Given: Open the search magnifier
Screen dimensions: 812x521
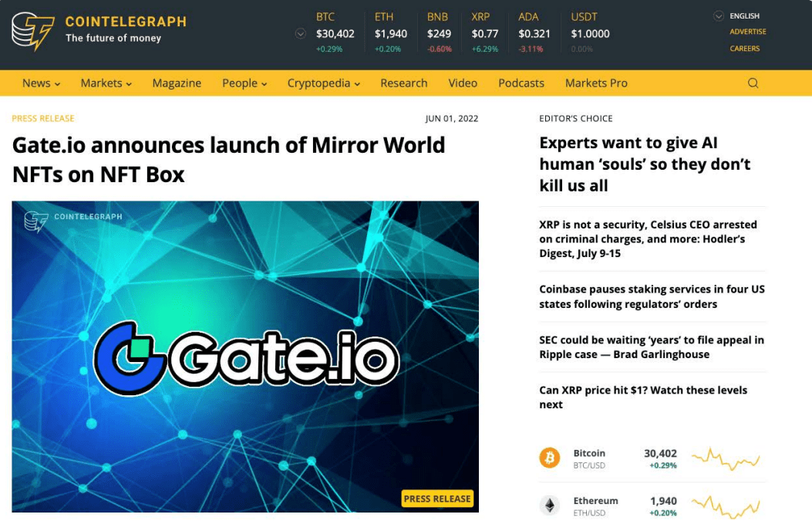Looking at the screenshot, I should click(x=753, y=83).
